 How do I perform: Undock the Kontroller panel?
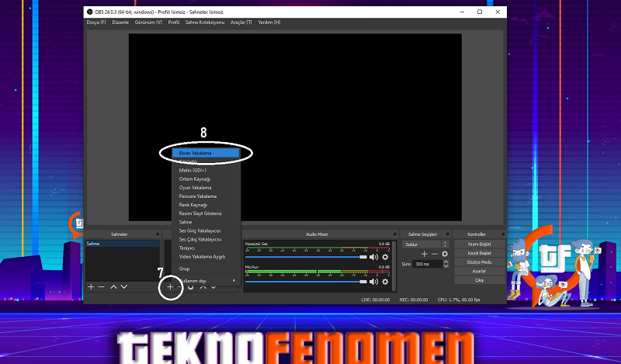(x=503, y=234)
